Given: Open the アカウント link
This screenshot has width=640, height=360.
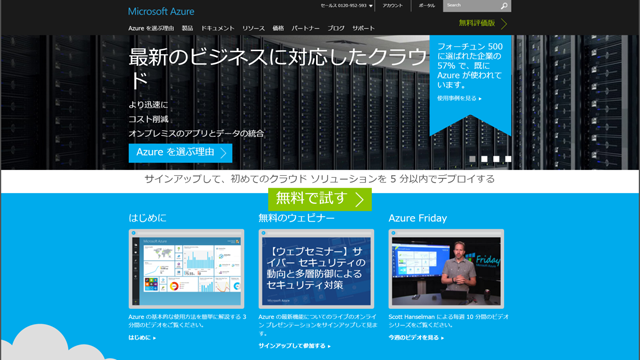Looking at the screenshot, I should click(x=393, y=6).
